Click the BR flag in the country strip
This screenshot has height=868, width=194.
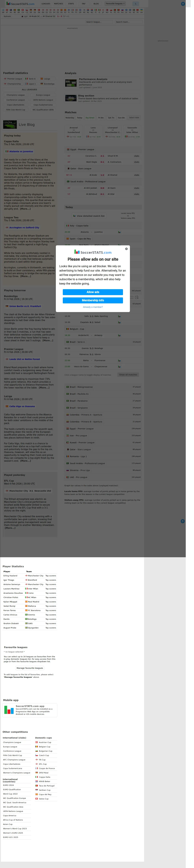(x=19, y=10)
